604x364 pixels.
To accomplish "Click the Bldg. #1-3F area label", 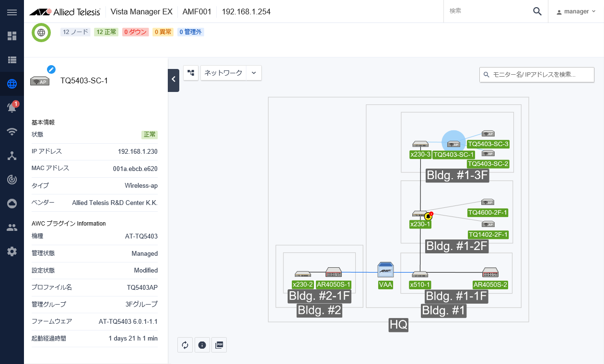I will [457, 175].
